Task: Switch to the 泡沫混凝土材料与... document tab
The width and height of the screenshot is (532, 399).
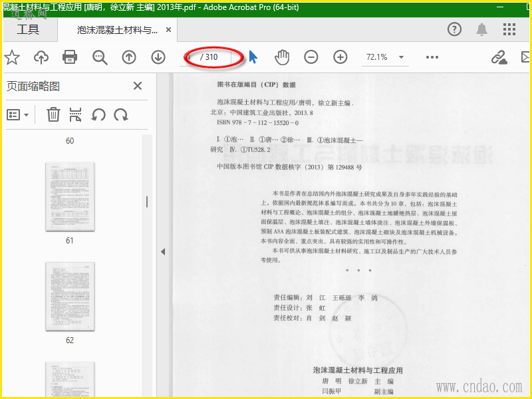Action: point(117,30)
